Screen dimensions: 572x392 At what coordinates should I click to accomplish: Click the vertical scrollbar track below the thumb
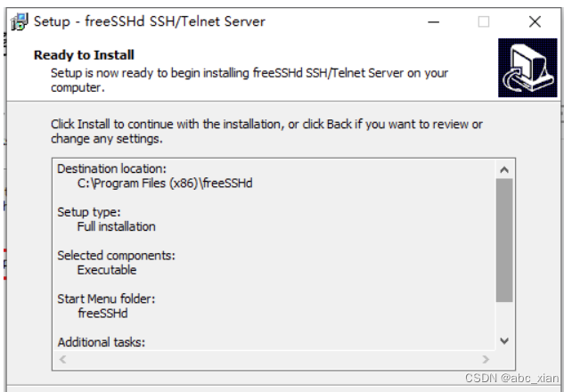pyautogui.click(x=504, y=317)
